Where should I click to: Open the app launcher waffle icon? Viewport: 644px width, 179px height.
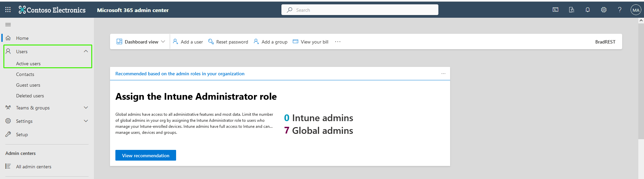point(8,10)
